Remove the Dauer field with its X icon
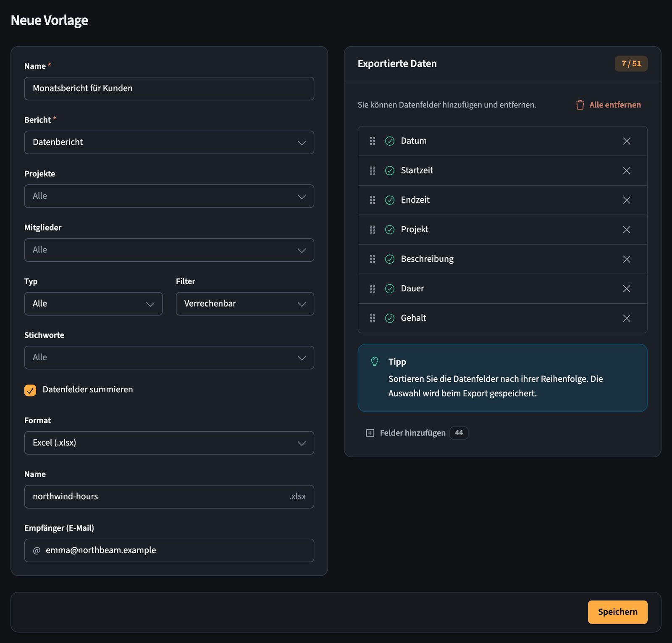The image size is (672, 643). click(x=626, y=289)
